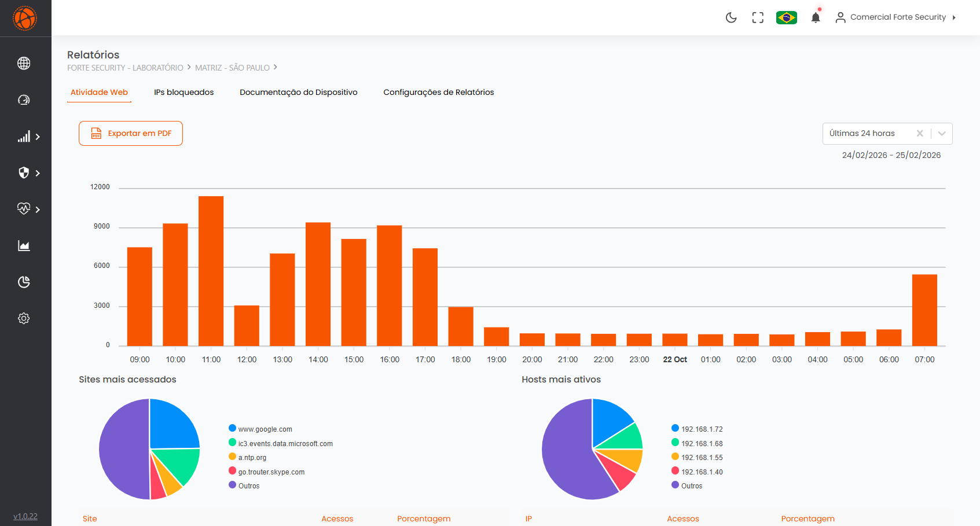This screenshot has height=526, width=980.
Task: Open the dashboard gauge icon in sidebar
Action: [x=24, y=100]
